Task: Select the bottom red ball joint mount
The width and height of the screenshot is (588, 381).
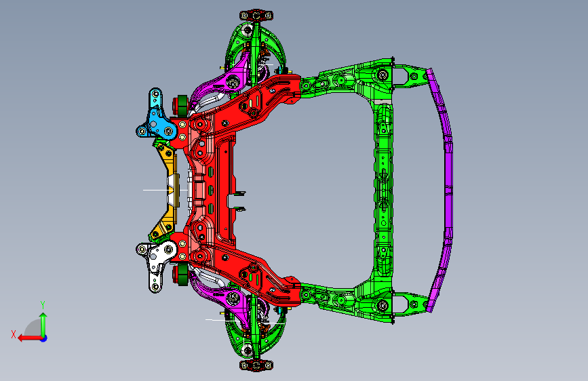Action: (x=256, y=365)
